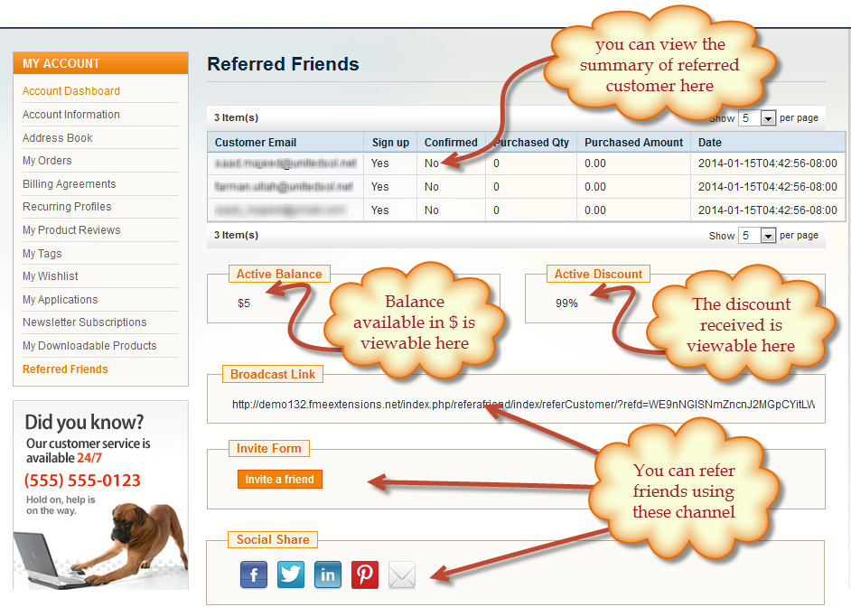Click the Customer Email column header
Viewport: 851px width, 616px height.
[x=256, y=143]
